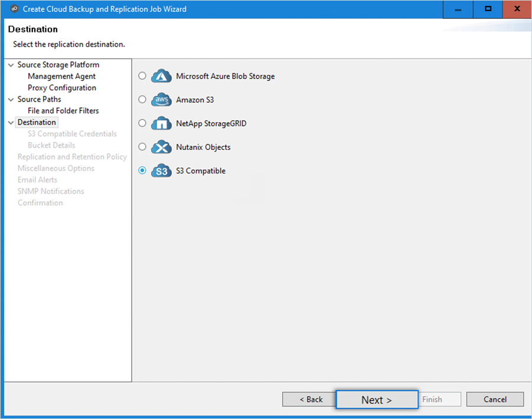Image resolution: width=532 pixels, height=419 pixels.
Task: Select Source Storage Platform in the tree
Action: coord(58,65)
